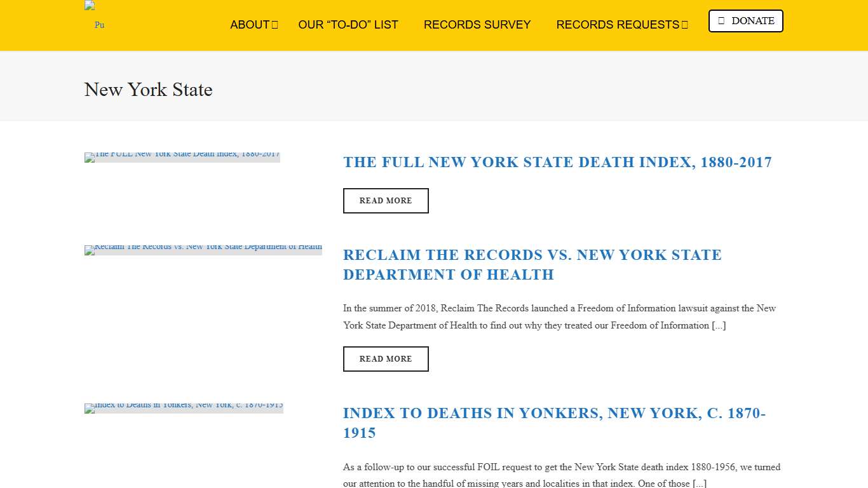Click the Yonkers deaths article thumbnail
Image resolution: width=868 pixels, height=488 pixels.
click(x=184, y=408)
